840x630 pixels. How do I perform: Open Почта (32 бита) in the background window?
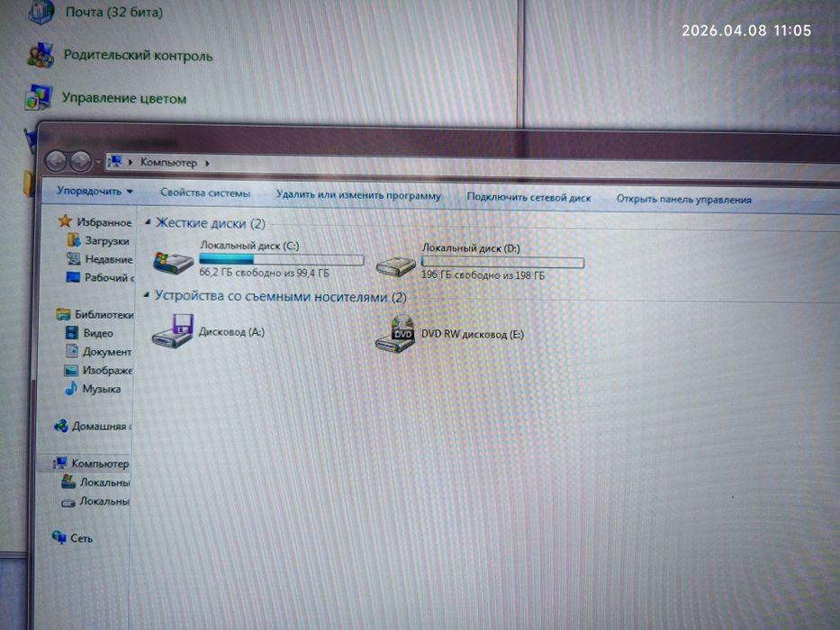point(114,12)
